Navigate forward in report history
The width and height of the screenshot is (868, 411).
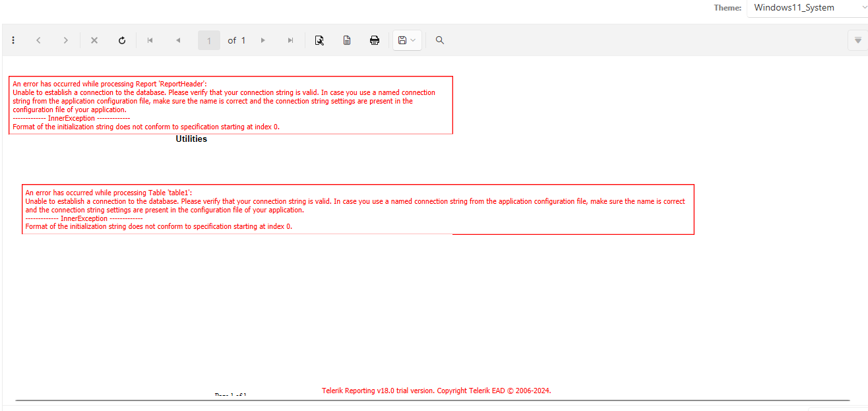point(65,40)
